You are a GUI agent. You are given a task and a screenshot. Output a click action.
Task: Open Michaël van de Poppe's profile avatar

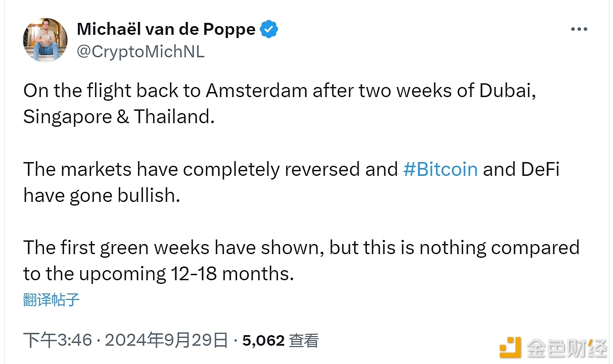pos(45,40)
